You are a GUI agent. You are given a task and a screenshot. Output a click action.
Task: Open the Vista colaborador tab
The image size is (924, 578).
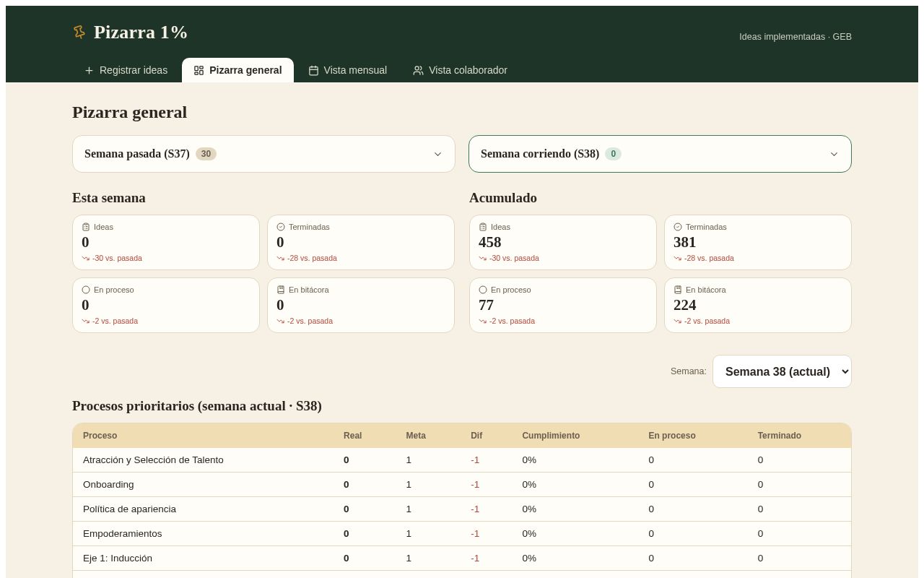coord(460,70)
